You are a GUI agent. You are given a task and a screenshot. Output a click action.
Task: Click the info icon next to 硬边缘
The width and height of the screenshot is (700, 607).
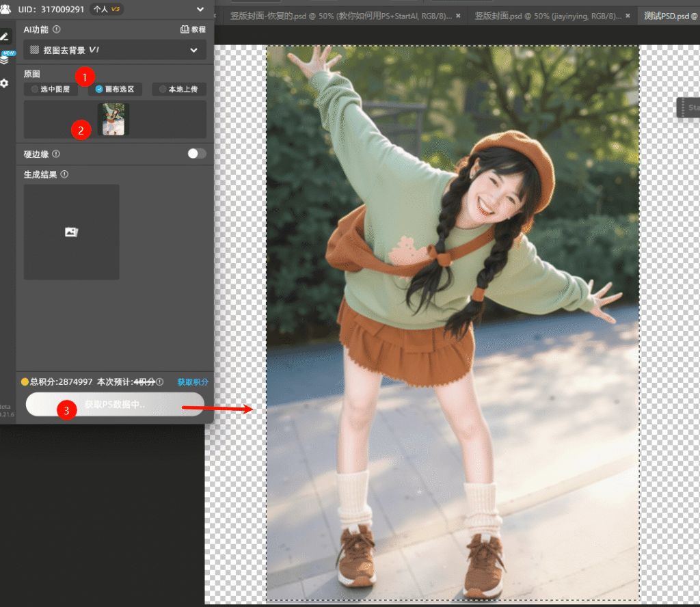(x=56, y=154)
